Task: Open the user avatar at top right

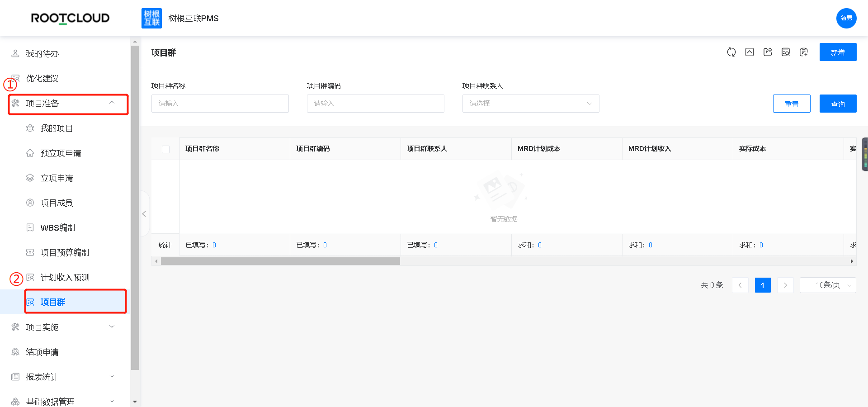Action: point(846,18)
